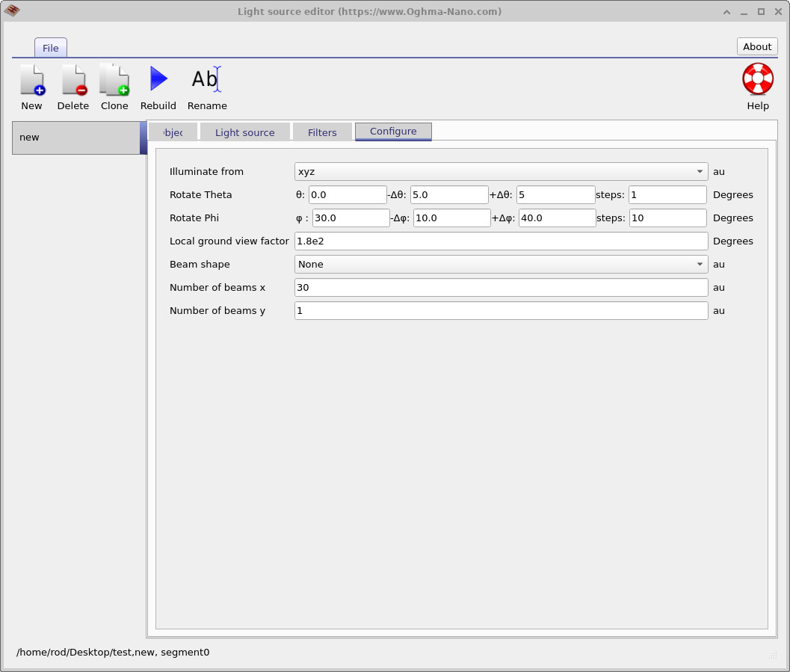Switch to the Light source tab
790x672 pixels.
click(x=244, y=132)
